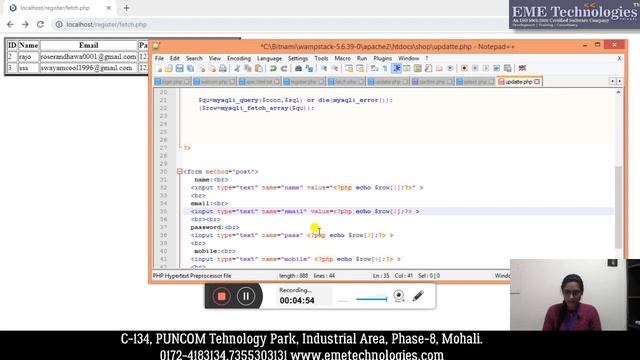The width and height of the screenshot is (640, 360).
Task: Open the Language menu
Action: coord(269,58)
